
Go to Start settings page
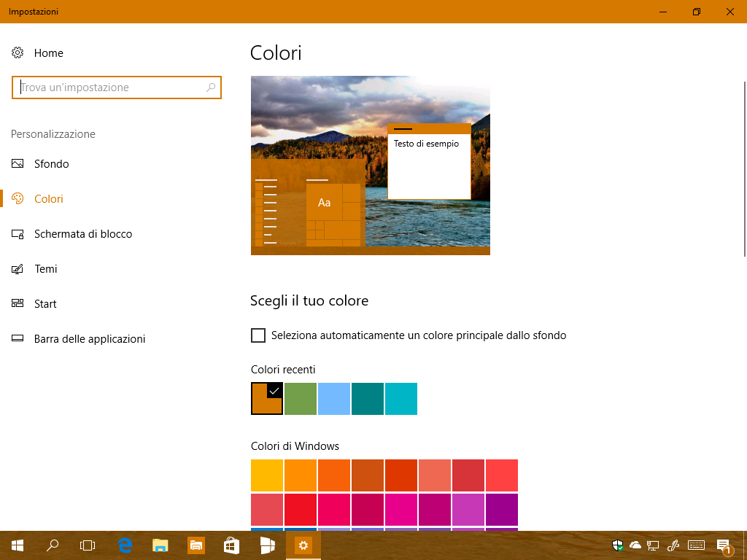[45, 304]
